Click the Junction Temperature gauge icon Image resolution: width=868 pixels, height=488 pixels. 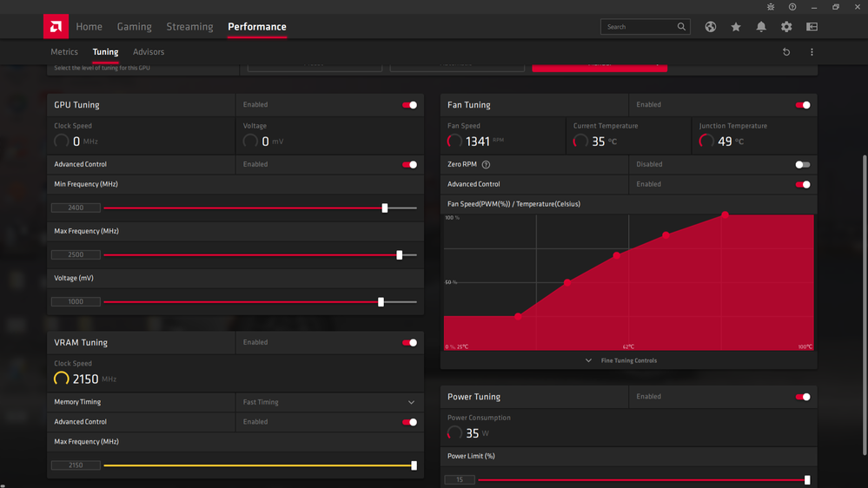[706, 141]
